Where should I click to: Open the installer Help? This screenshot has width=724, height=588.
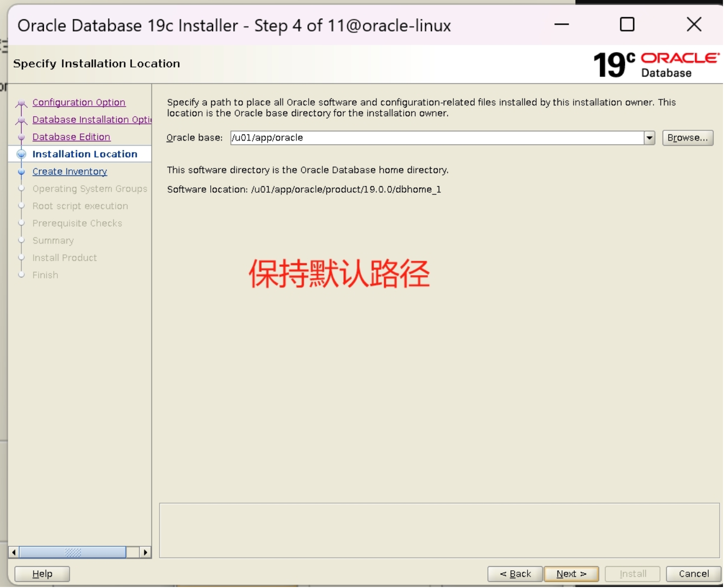click(x=42, y=574)
